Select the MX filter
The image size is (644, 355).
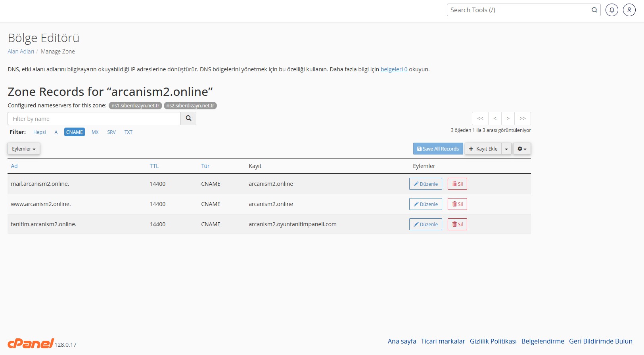click(x=95, y=132)
